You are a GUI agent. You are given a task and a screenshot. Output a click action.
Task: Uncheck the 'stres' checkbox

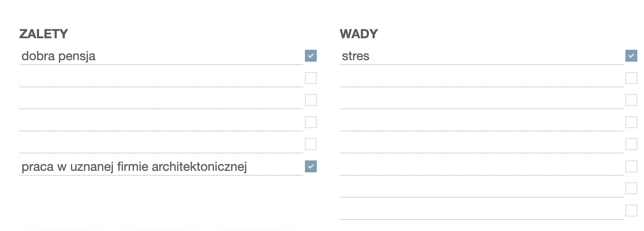tap(631, 56)
